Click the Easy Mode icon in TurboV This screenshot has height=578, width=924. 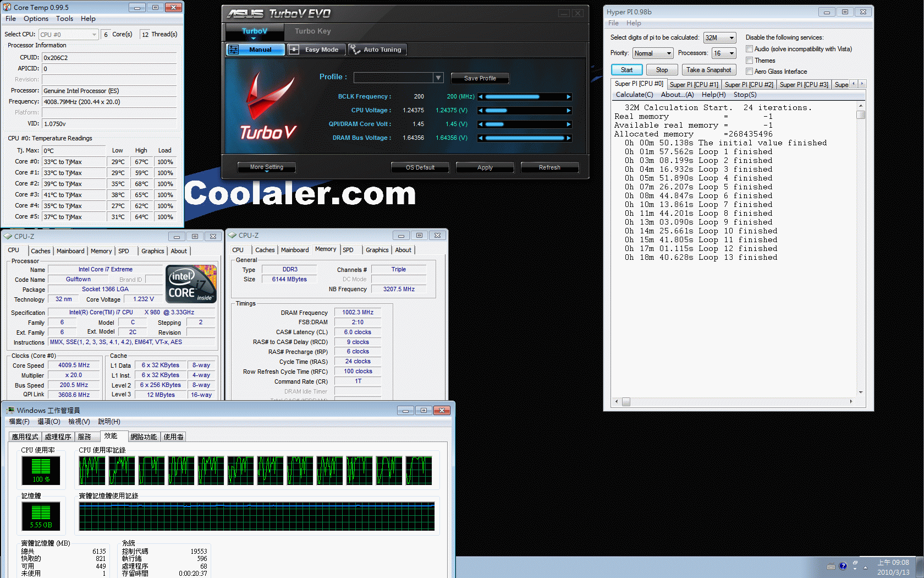pos(294,50)
